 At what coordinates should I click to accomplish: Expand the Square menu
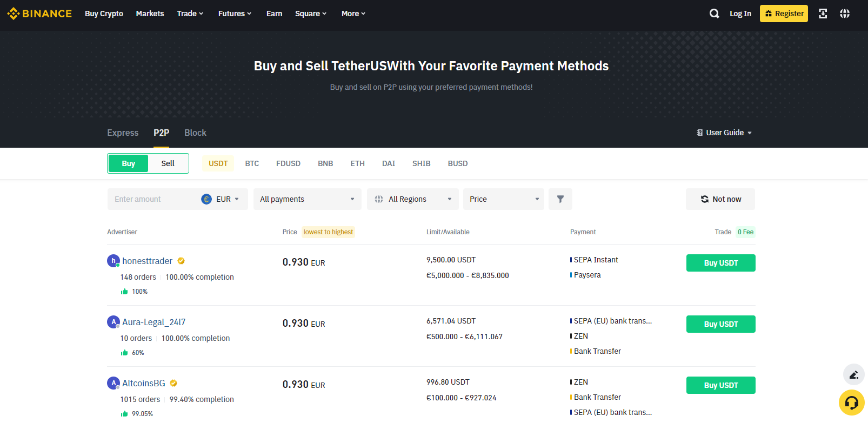tap(311, 14)
